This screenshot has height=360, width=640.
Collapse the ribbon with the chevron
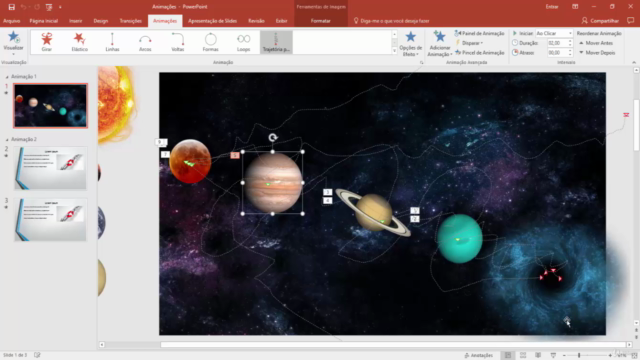tap(634, 62)
